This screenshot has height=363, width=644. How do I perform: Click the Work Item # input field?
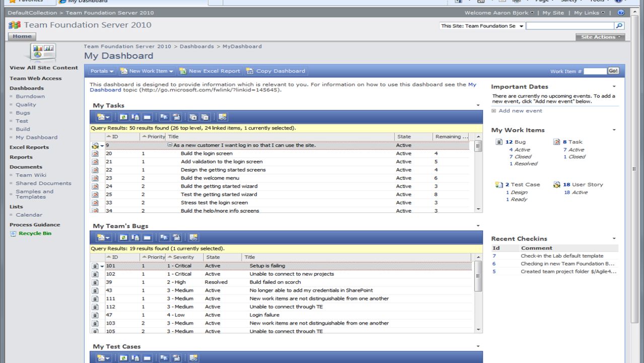coord(595,71)
